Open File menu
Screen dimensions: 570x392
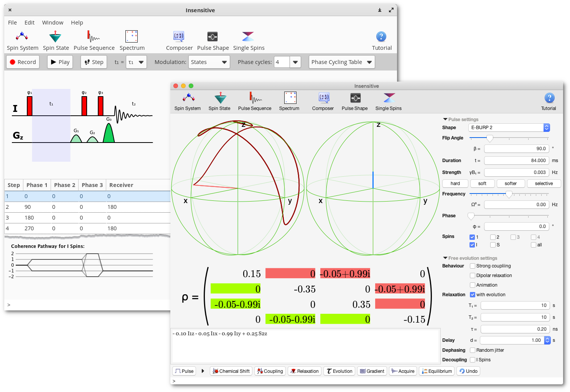[x=12, y=23]
